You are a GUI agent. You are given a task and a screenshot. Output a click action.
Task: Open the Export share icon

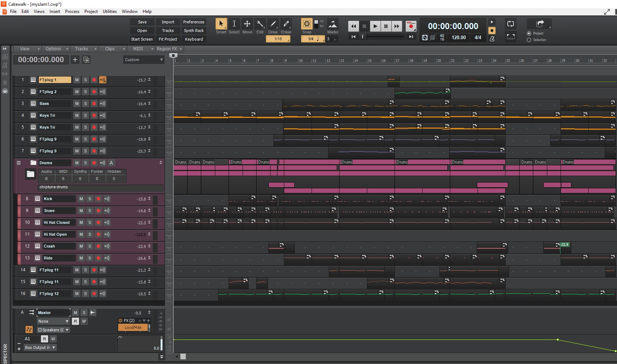[x=540, y=24]
